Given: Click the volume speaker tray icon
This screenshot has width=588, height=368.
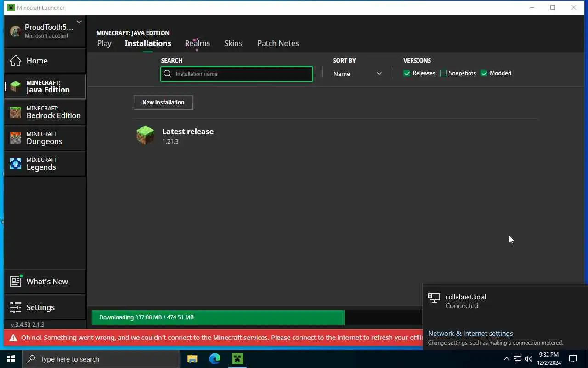Looking at the screenshot, I should [x=529, y=359].
